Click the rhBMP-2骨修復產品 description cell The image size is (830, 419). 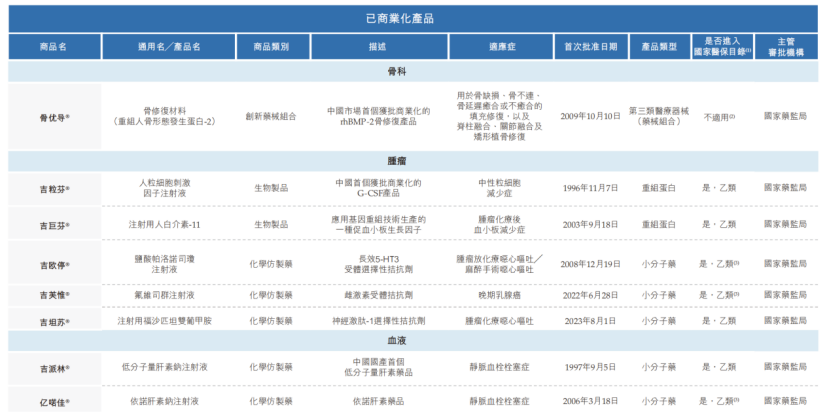(378, 116)
